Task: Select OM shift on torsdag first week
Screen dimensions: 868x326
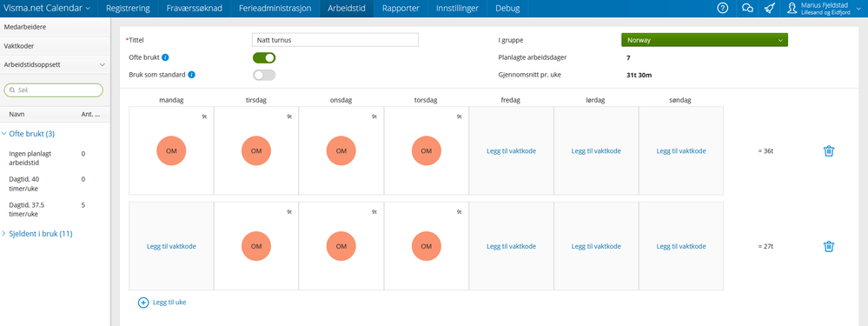Action: tap(427, 150)
